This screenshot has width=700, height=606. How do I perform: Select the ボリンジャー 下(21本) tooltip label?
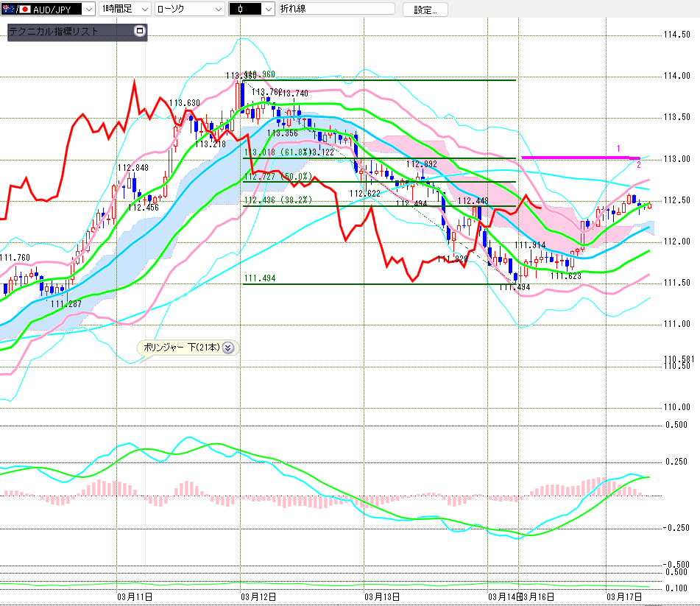(x=180, y=348)
